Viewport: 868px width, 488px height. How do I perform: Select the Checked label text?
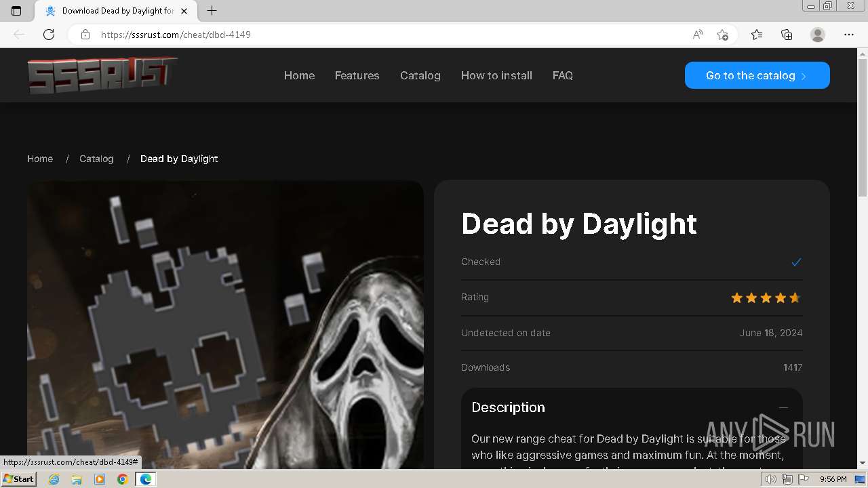(481, 262)
